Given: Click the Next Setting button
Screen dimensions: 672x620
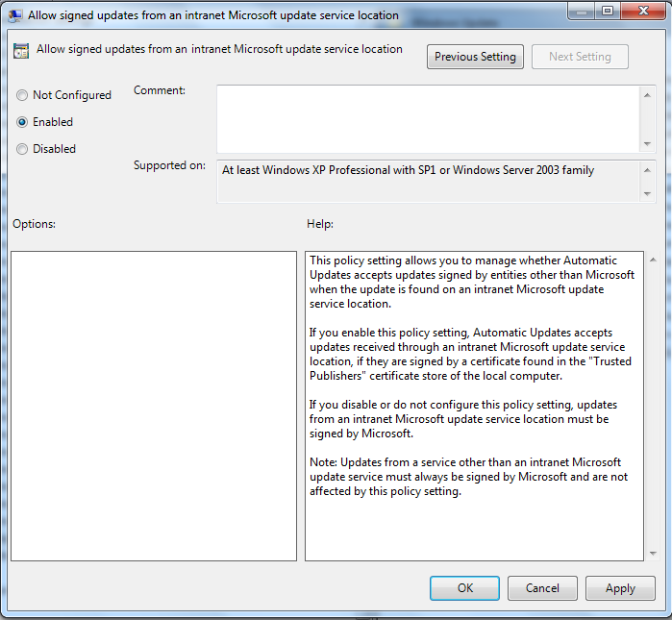Looking at the screenshot, I should (x=580, y=57).
